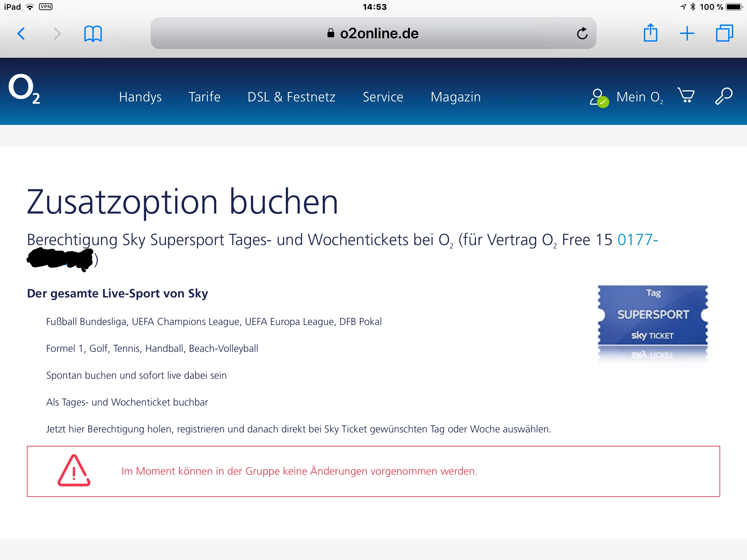This screenshot has height=560, width=747.
Task: Reload the page with refresh icon
Action: coord(582,34)
